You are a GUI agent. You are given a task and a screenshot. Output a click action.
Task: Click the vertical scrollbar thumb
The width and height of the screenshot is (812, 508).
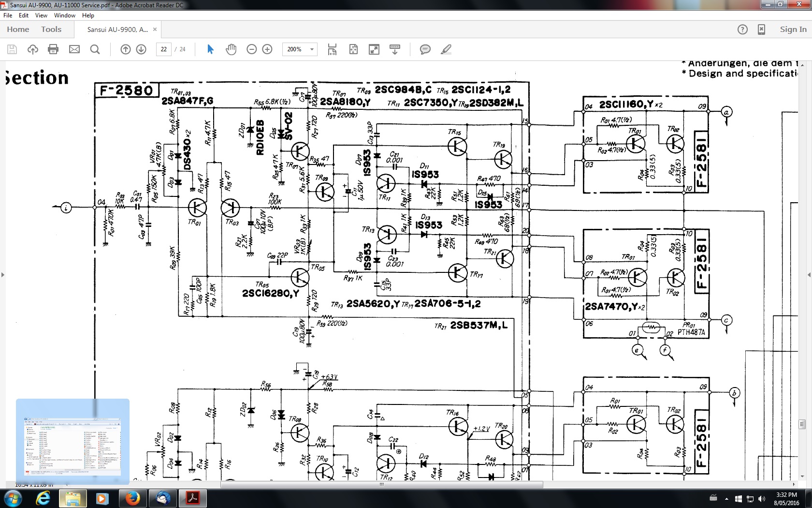tap(802, 424)
